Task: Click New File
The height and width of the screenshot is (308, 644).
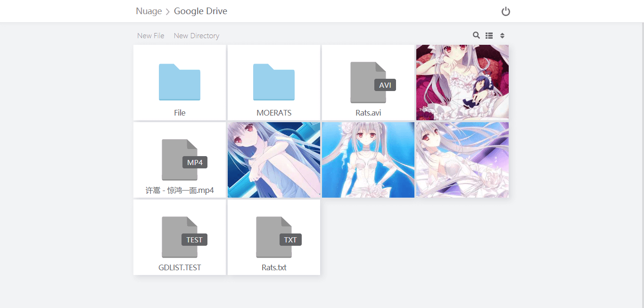Action: (x=151, y=36)
